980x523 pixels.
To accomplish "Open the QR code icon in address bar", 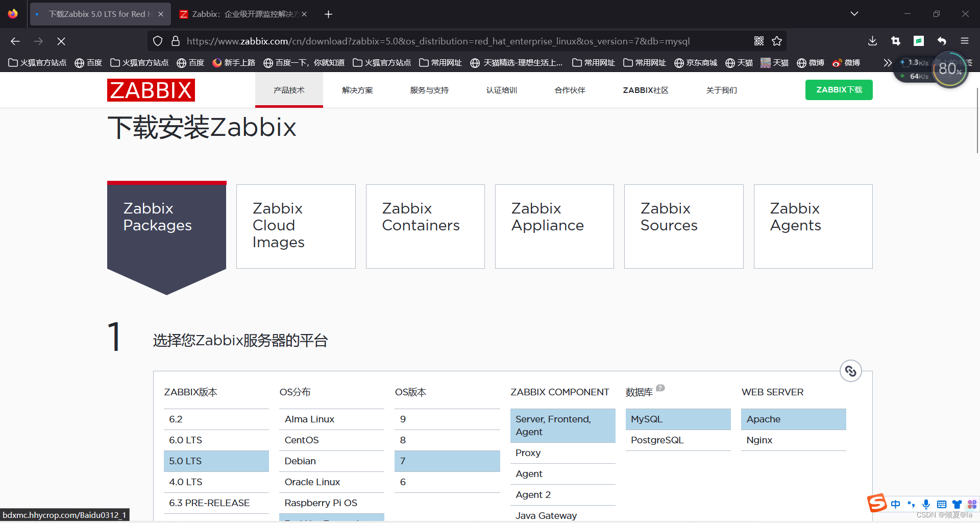I will [759, 41].
